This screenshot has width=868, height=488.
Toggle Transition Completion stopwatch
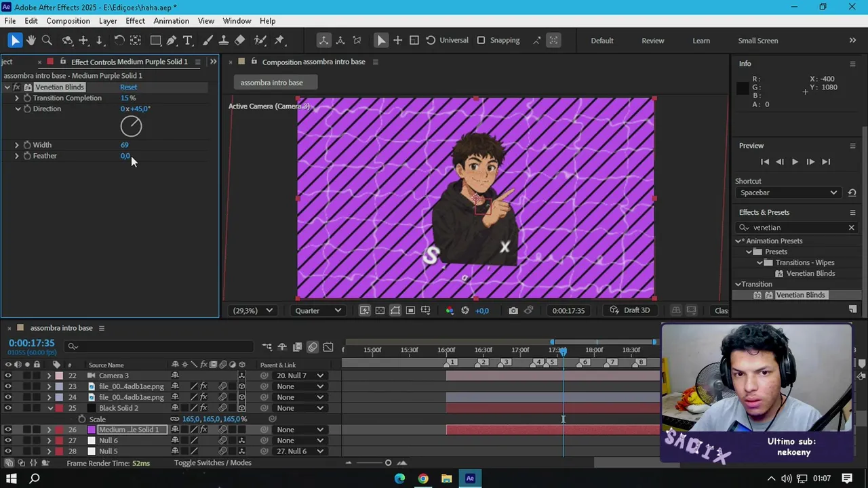tap(27, 98)
